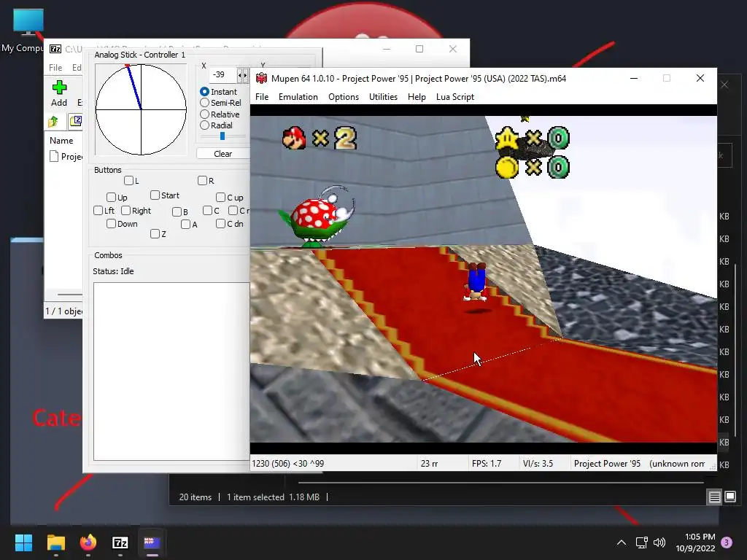The image size is (747, 560).
Task: Check the Down d-pad checkbox
Action: click(x=111, y=223)
